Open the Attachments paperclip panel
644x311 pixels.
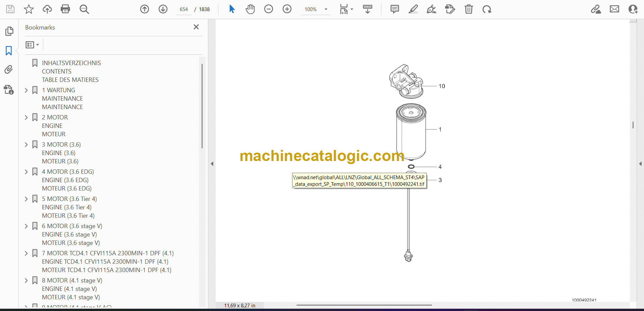pyautogui.click(x=9, y=69)
